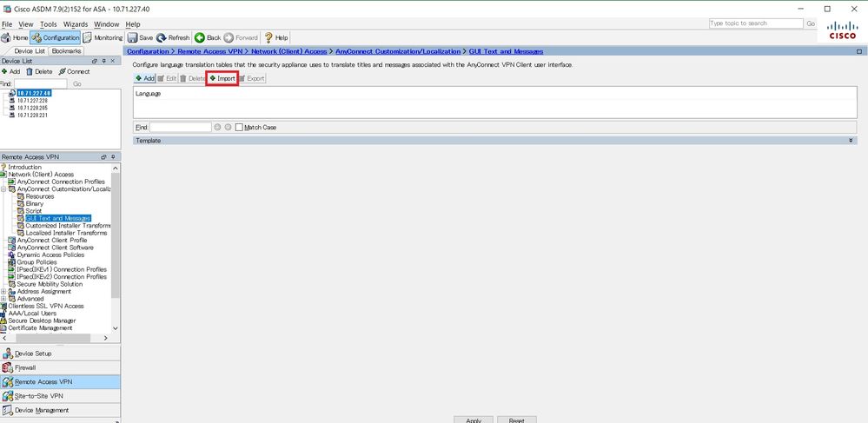Click the Edit button in the language toolbar
This screenshot has width=868, height=423.
[167, 79]
